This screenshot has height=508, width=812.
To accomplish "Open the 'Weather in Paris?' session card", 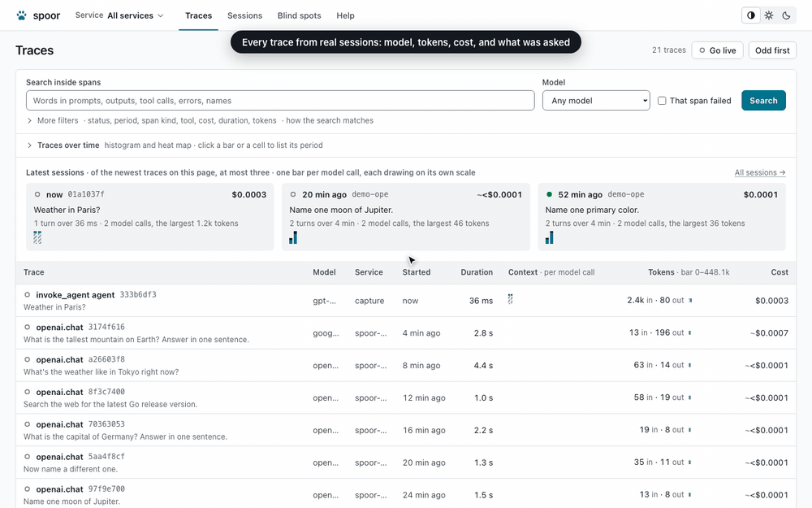I will click(149, 217).
